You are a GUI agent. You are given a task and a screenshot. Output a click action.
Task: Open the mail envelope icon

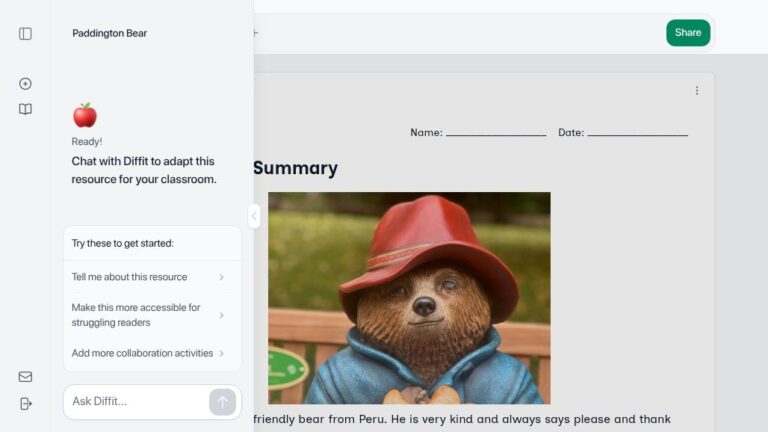click(25, 376)
